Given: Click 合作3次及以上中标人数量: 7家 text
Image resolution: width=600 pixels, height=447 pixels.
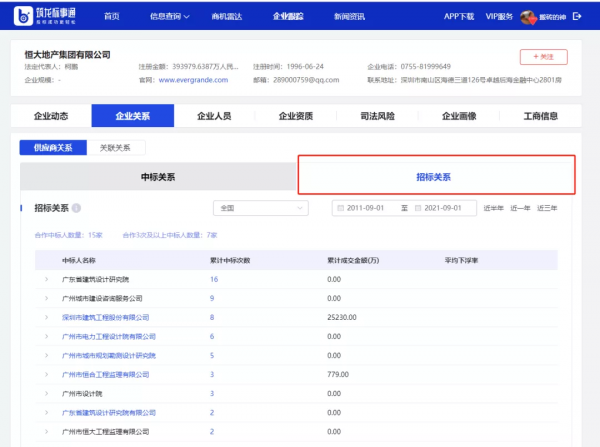Looking at the screenshot, I should [170, 235].
